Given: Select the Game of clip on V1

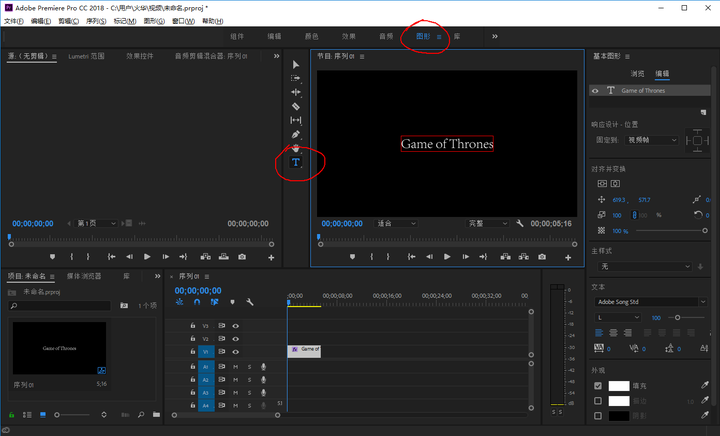Looking at the screenshot, I should [x=304, y=351].
